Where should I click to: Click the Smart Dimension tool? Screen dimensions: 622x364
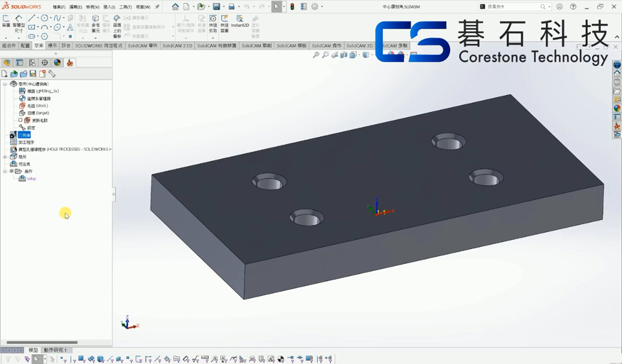[19, 23]
